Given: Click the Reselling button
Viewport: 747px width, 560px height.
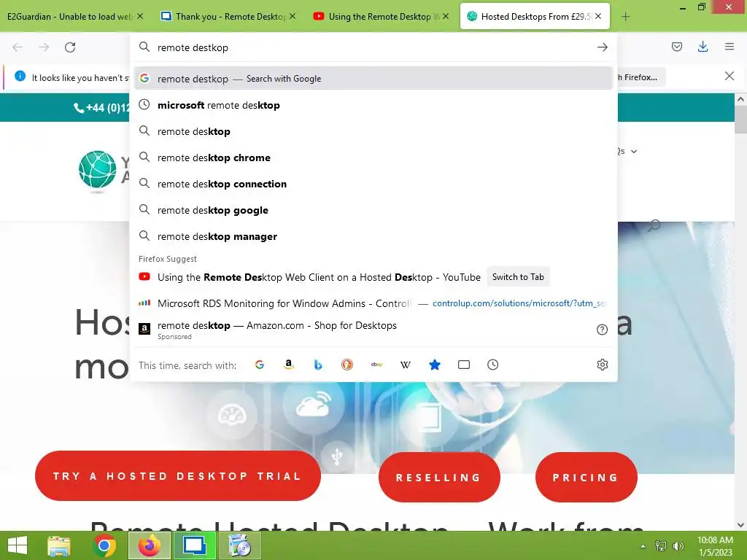Looking at the screenshot, I should coord(438,477).
